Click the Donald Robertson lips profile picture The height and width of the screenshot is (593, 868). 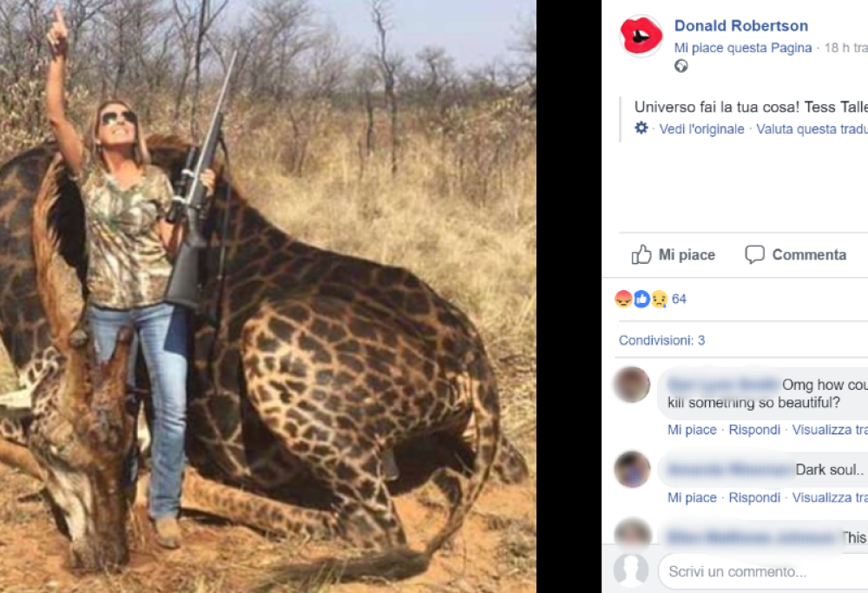[x=641, y=36]
